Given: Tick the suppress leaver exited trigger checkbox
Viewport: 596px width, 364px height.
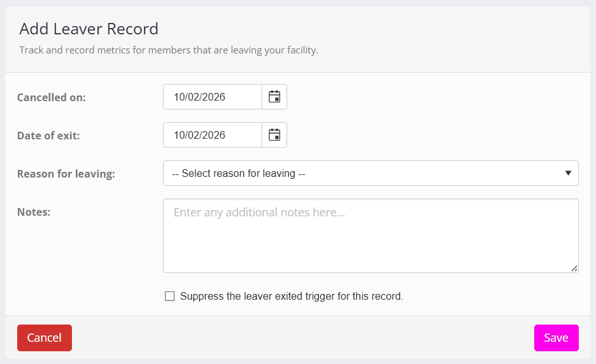Looking at the screenshot, I should [x=169, y=296].
